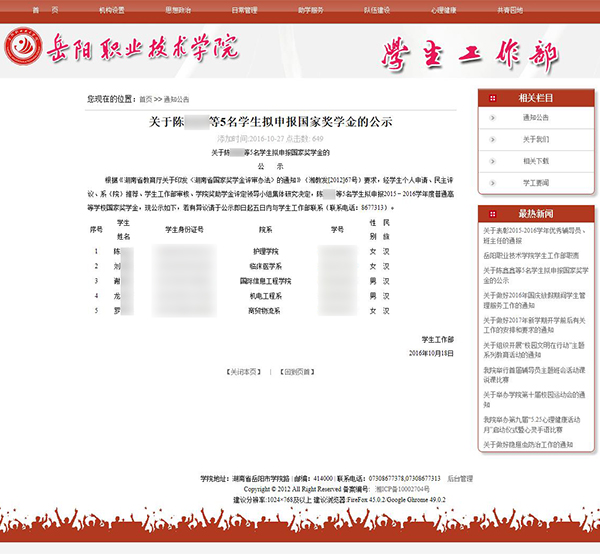600x554 pixels.
Task: Click the 关闭本页 link
Action: (x=246, y=372)
